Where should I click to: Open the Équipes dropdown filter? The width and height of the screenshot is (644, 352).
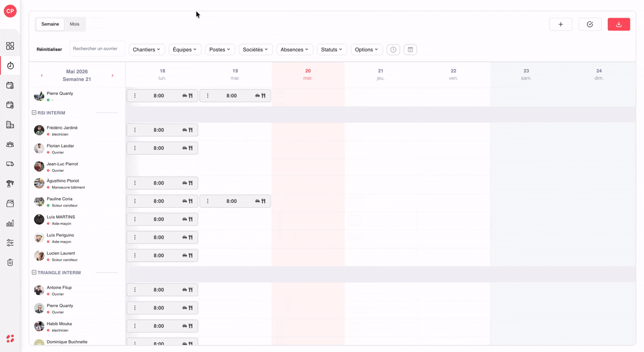tap(185, 49)
